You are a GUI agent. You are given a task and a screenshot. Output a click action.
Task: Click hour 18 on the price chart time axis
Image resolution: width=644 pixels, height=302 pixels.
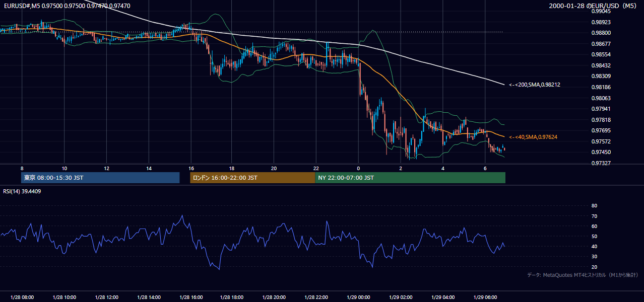[231, 168]
